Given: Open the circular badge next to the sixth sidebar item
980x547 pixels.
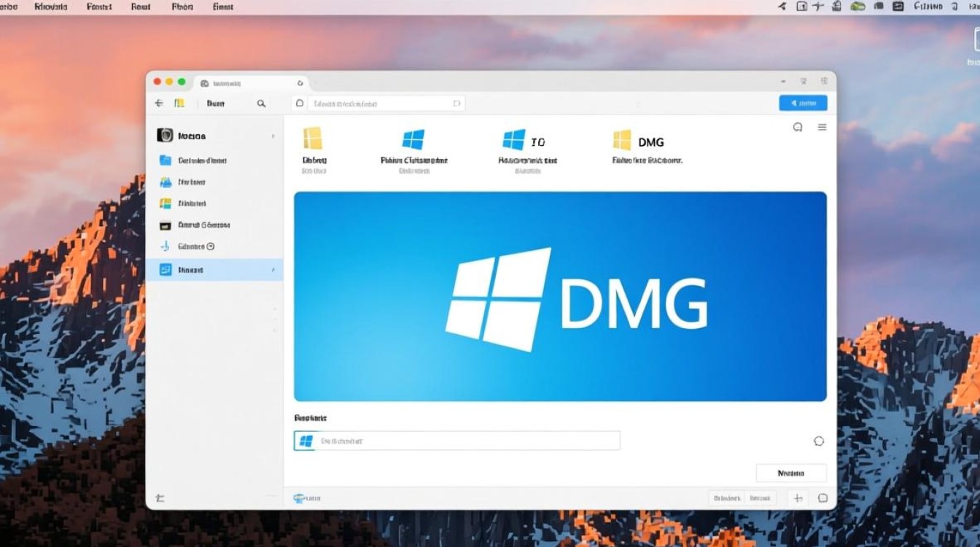Looking at the screenshot, I should tap(211, 247).
